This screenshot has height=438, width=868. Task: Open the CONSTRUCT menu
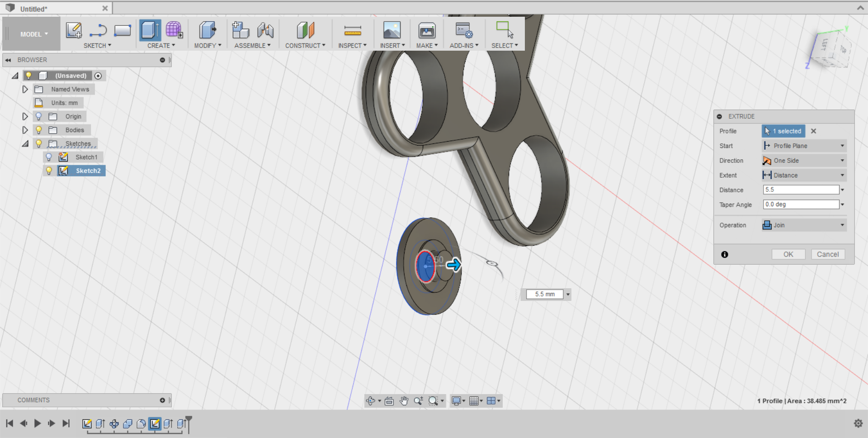click(x=305, y=46)
